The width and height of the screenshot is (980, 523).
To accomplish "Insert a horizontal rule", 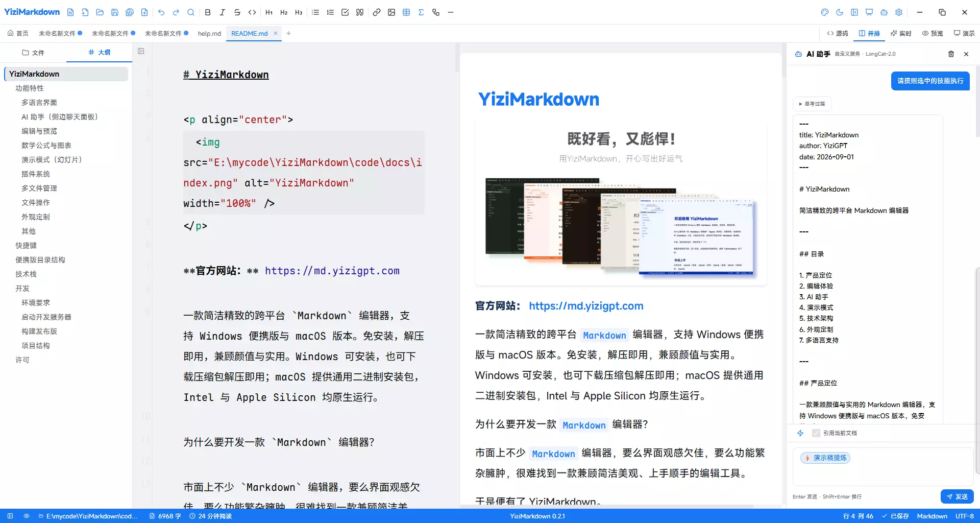I will point(451,12).
